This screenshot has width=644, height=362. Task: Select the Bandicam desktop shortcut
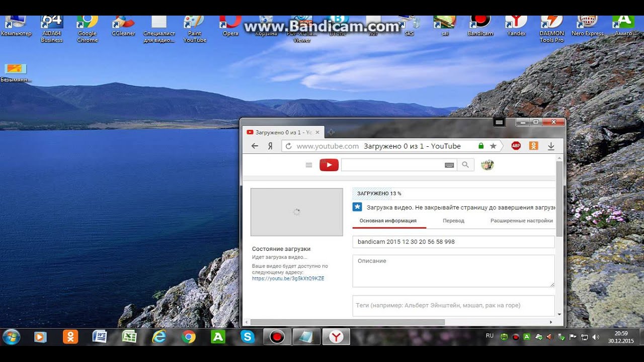point(480,26)
